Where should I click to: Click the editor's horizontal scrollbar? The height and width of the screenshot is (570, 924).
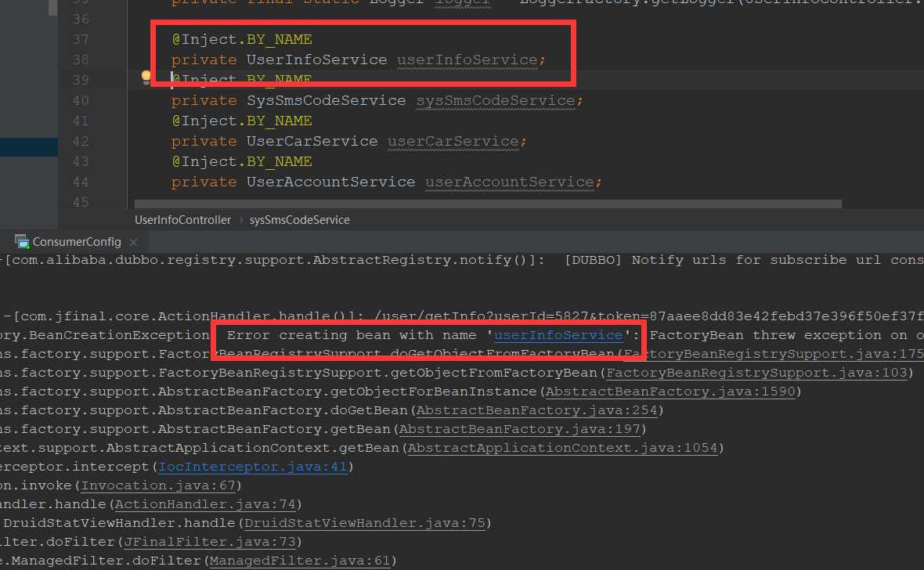pyautogui.click(x=485, y=204)
